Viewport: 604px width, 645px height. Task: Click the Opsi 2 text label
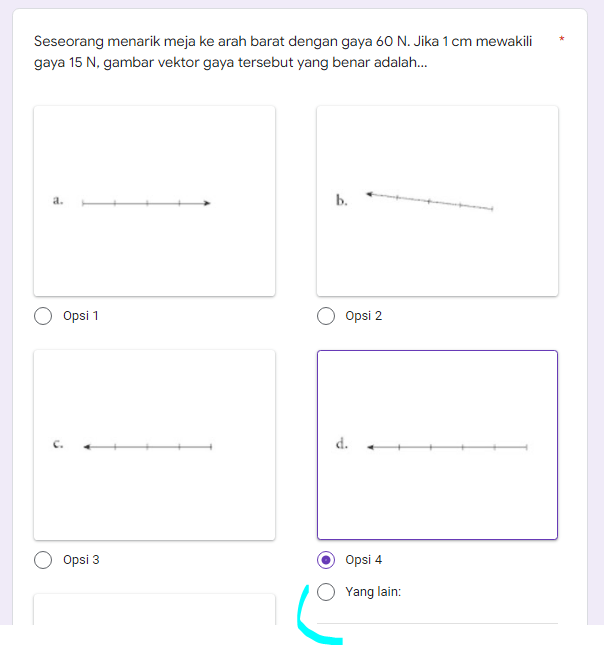(x=364, y=316)
